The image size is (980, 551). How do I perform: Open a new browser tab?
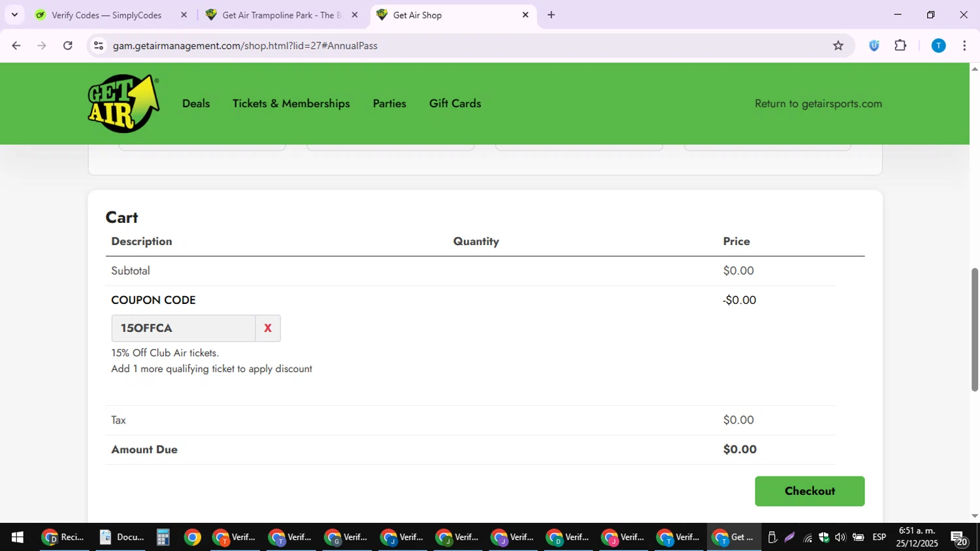click(551, 15)
